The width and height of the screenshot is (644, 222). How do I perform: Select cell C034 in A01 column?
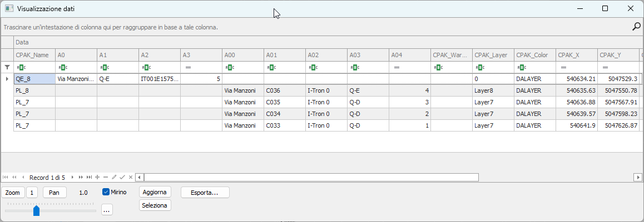(x=285, y=114)
